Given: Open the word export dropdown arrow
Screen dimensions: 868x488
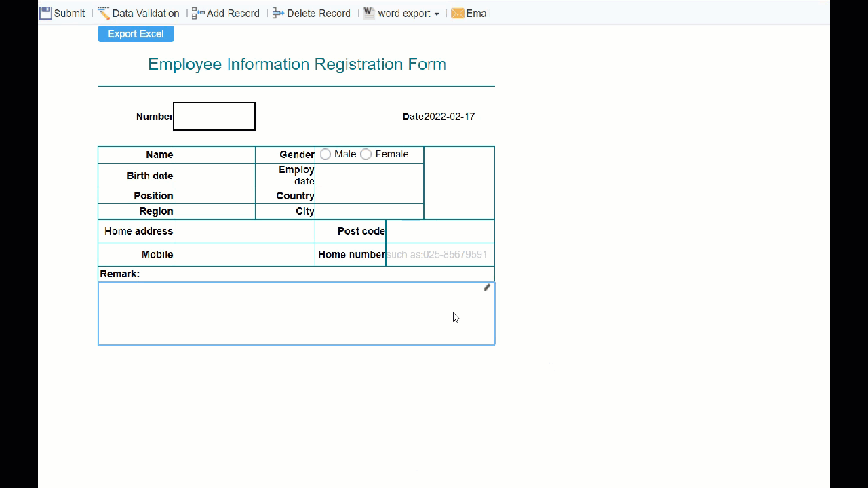Looking at the screenshot, I should coord(437,14).
